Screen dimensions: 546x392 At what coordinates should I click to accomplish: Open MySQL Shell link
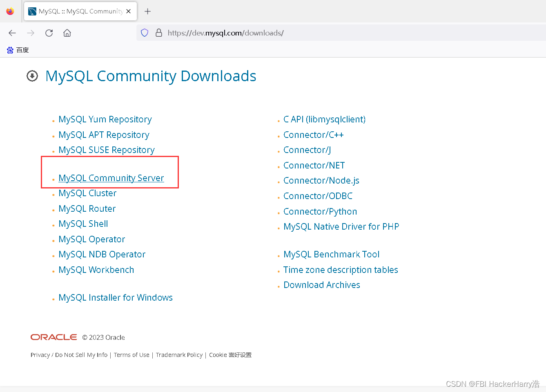pos(83,224)
